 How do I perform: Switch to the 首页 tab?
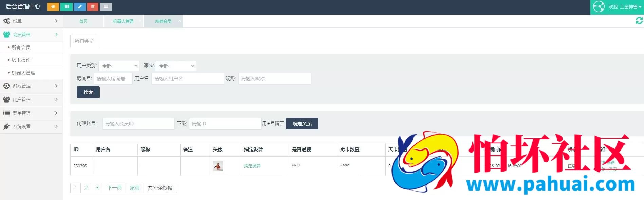coord(83,21)
